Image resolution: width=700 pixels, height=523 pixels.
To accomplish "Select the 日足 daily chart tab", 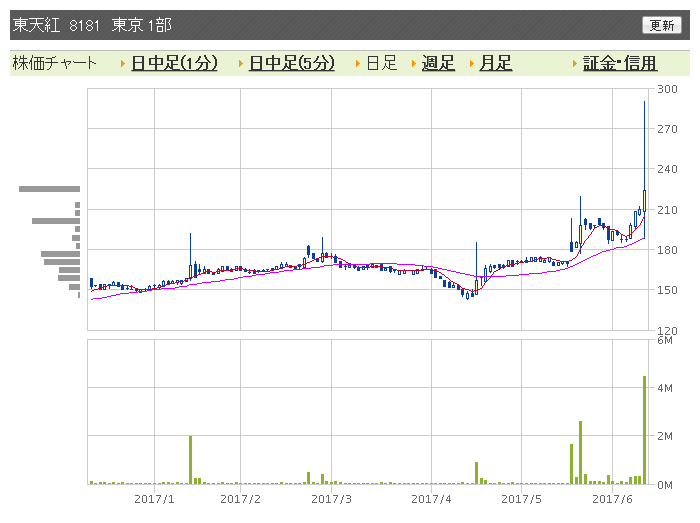I will coord(382,63).
